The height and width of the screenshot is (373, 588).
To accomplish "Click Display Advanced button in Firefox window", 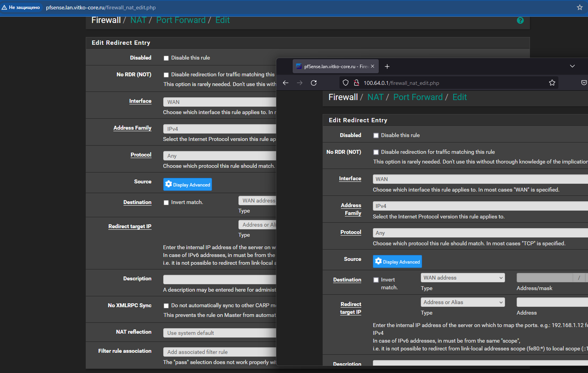I will (x=397, y=262).
